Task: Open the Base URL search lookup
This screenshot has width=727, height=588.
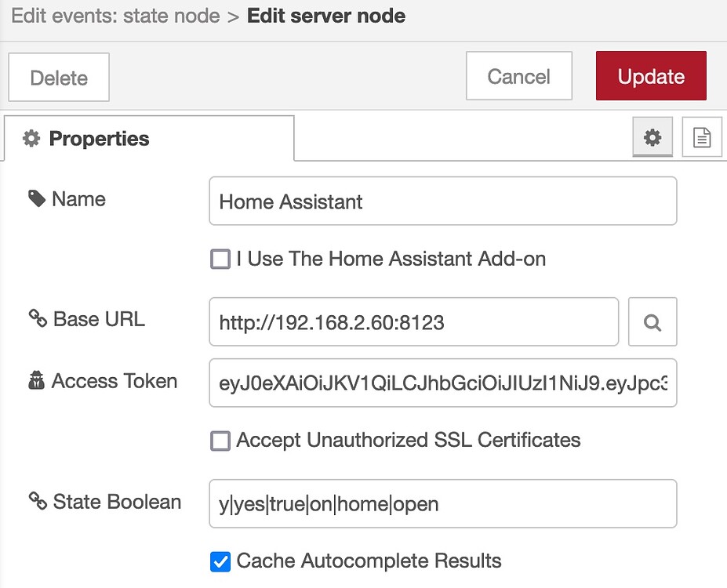Action: coord(652,321)
